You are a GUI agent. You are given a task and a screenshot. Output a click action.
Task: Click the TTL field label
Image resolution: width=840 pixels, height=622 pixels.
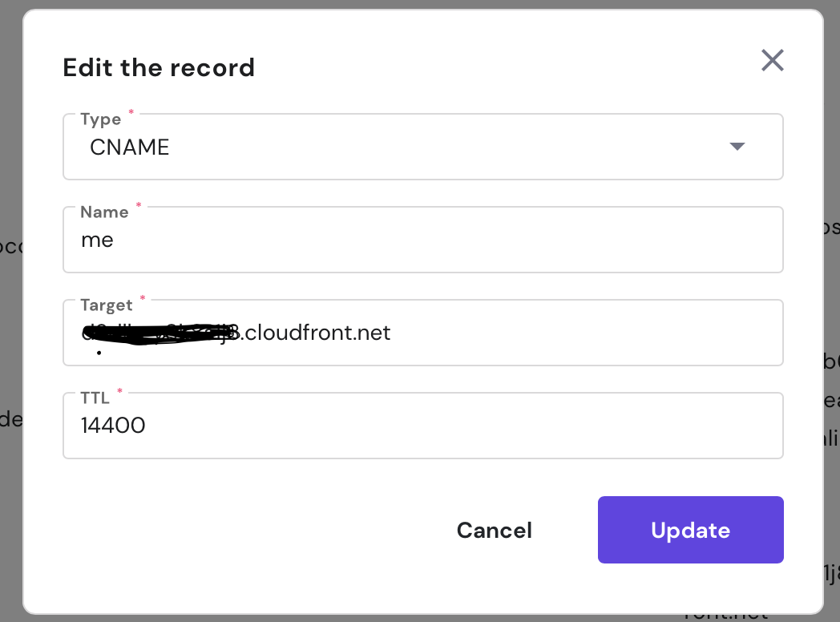pyautogui.click(x=95, y=398)
